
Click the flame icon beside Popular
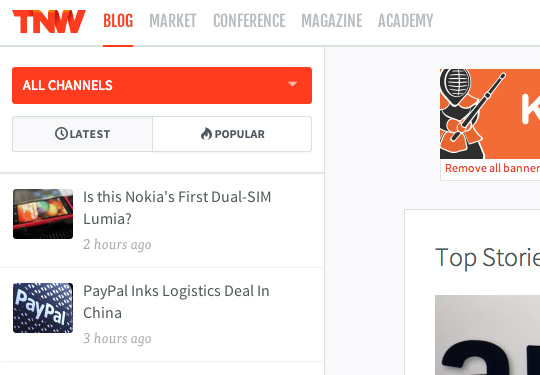(x=206, y=134)
